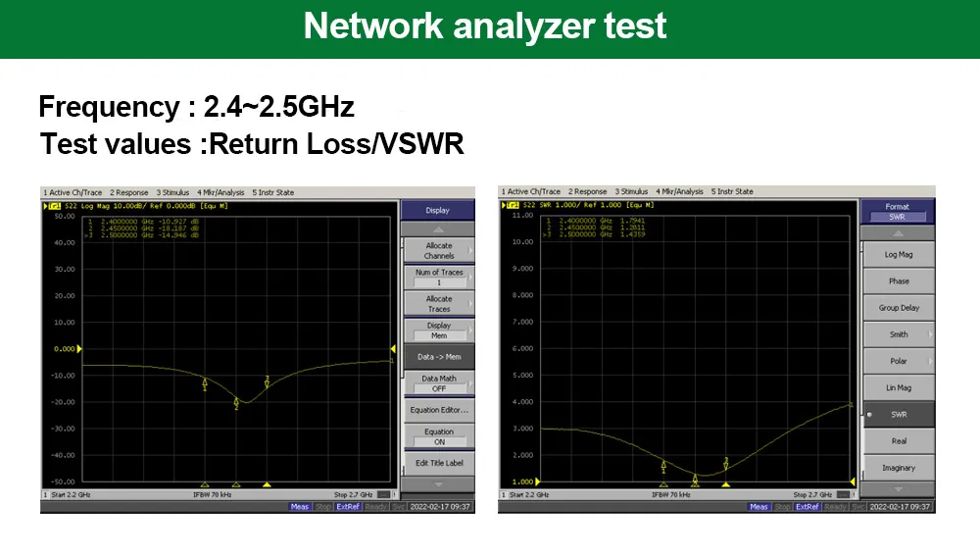Click marker 3 on the SWR trace
980x559 pixels.
click(x=726, y=461)
